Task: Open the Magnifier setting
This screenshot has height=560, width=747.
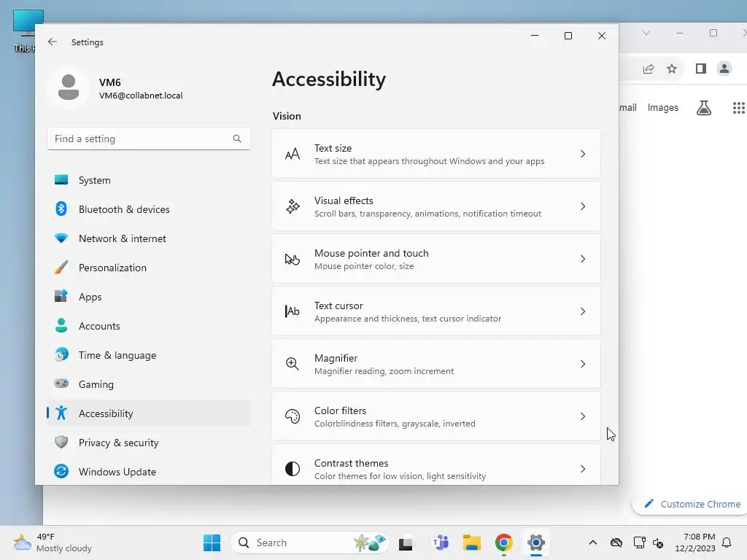Action: coord(436,364)
